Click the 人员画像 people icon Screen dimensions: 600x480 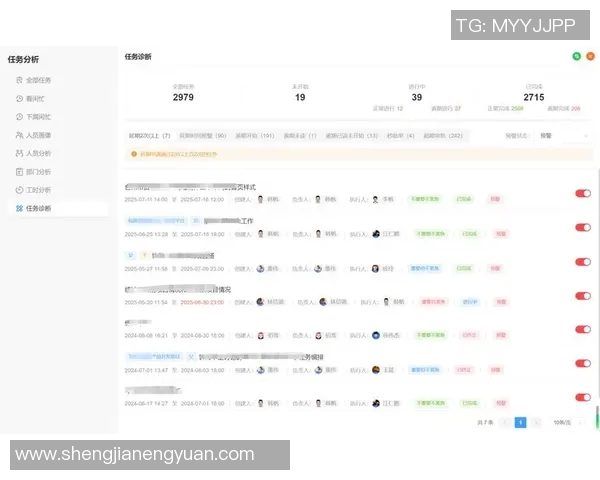click(x=20, y=135)
